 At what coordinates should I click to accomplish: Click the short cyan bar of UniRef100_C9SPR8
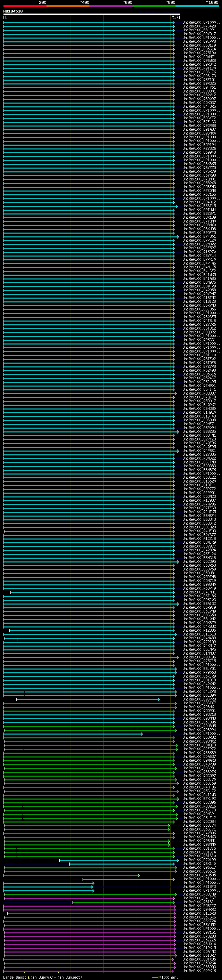(x=88, y=699)
